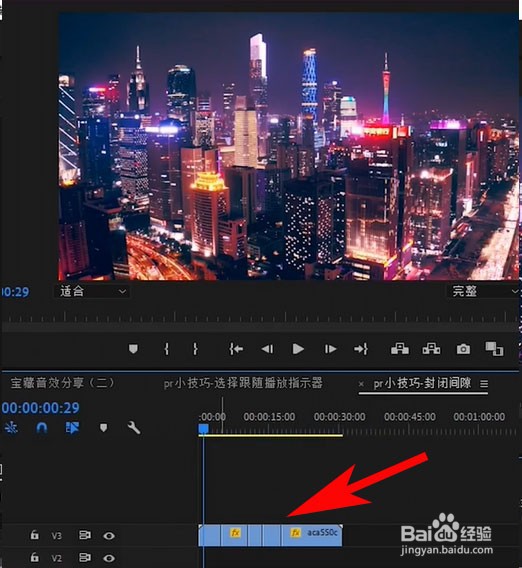Step back one frame
The height and width of the screenshot is (568, 522).
(x=267, y=349)
